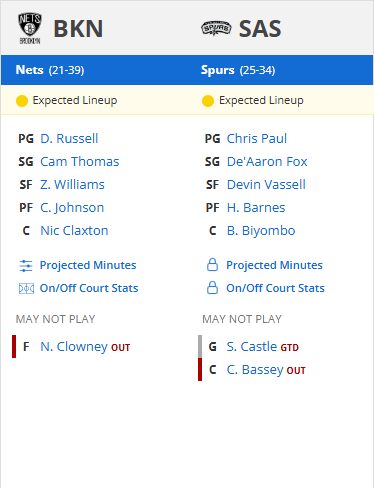The height and width of the screenshot is (488, 374).
Task: Click the San Antonio Spurs logo
Action: 216,28
